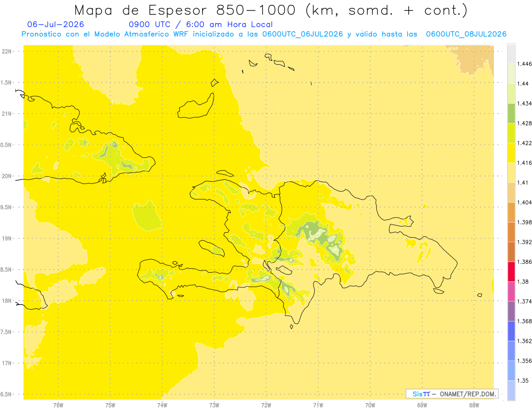Screen dimensions: 532x411
Task: Click the legend value 1.446
Action: [x=524, y=64]
